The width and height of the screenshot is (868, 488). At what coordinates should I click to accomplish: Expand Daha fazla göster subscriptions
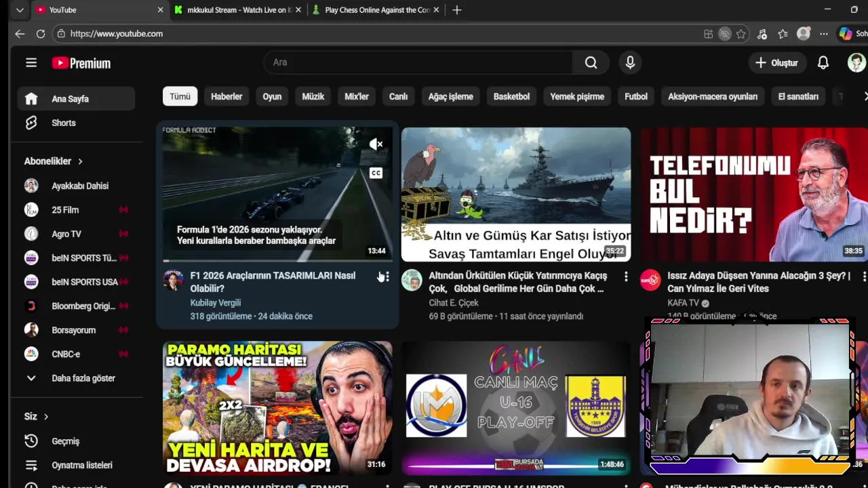pos(76,378)
